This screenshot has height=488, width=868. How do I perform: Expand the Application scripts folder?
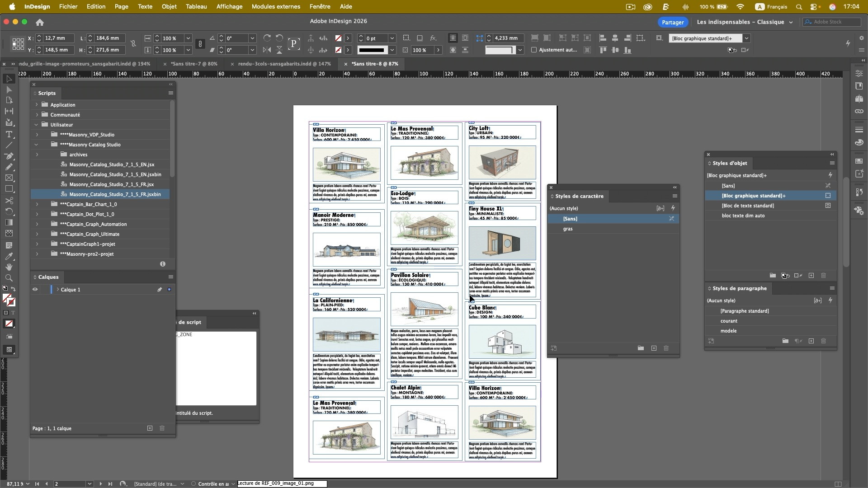pos(37,105)
